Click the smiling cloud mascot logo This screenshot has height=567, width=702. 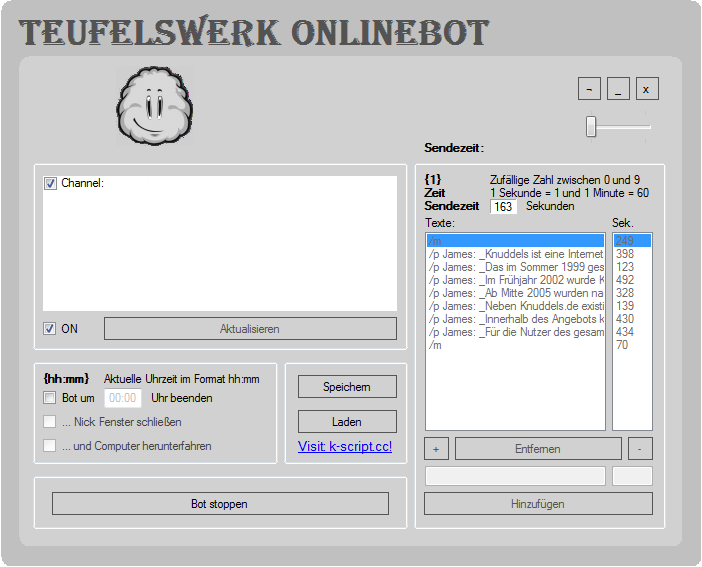154,109
